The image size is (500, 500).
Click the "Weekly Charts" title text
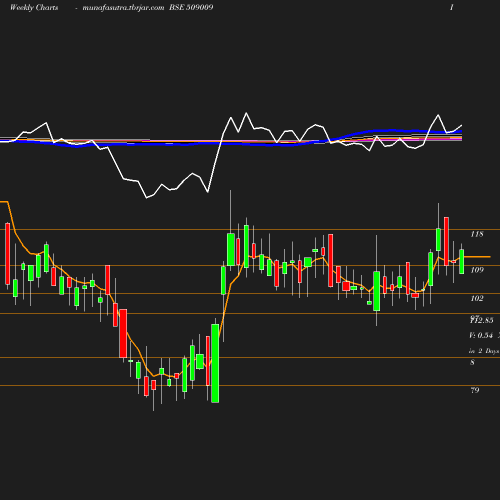(x=34, y=7)
